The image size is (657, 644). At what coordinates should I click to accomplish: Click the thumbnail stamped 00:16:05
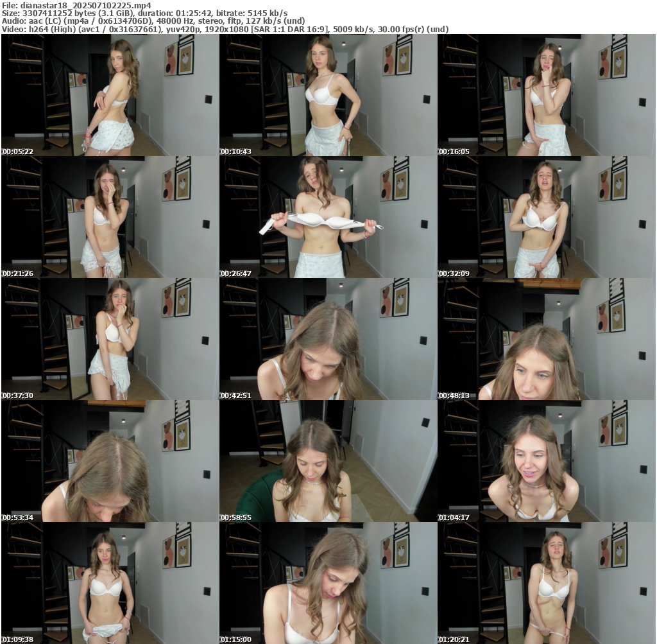coord(546,95)
